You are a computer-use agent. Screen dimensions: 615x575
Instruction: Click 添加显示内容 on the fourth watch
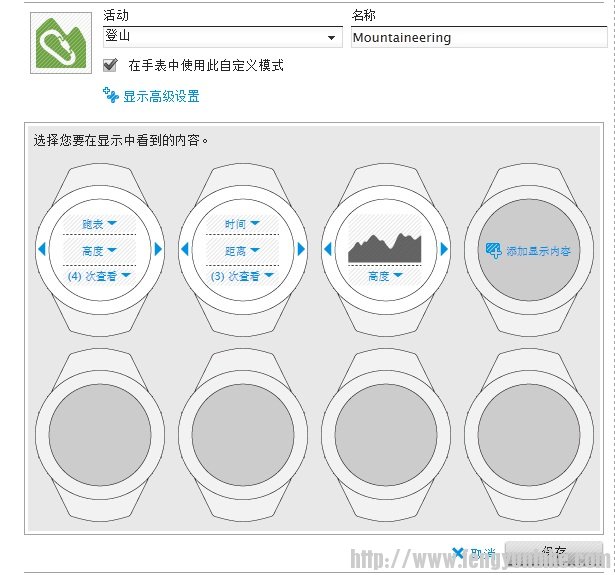click(x=528, y=251)
